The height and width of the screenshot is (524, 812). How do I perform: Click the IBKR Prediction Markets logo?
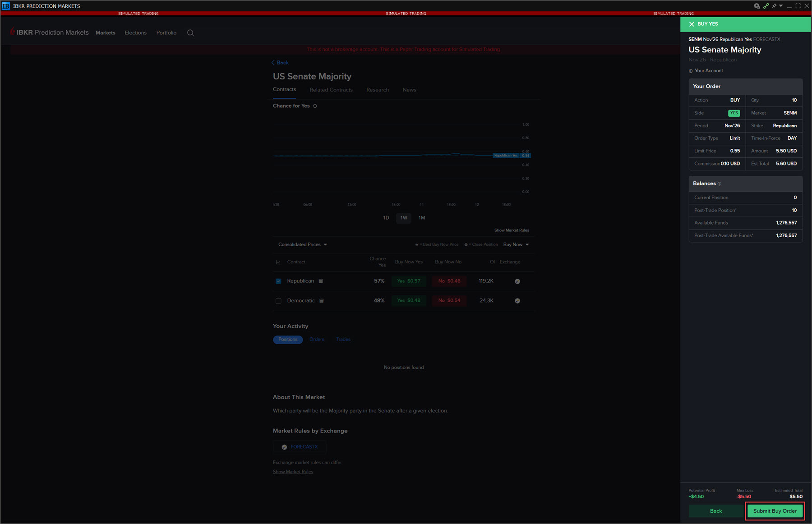tap(50, 32)
